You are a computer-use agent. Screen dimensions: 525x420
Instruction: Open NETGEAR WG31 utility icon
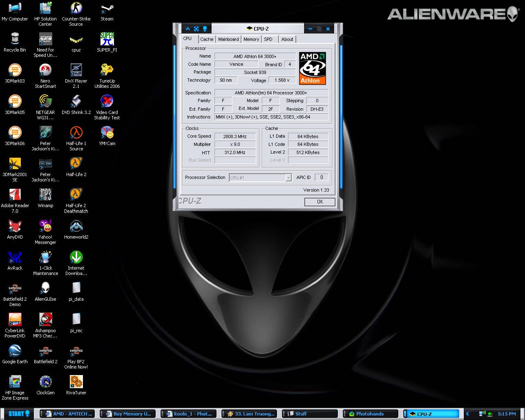(x=45, y=108)
